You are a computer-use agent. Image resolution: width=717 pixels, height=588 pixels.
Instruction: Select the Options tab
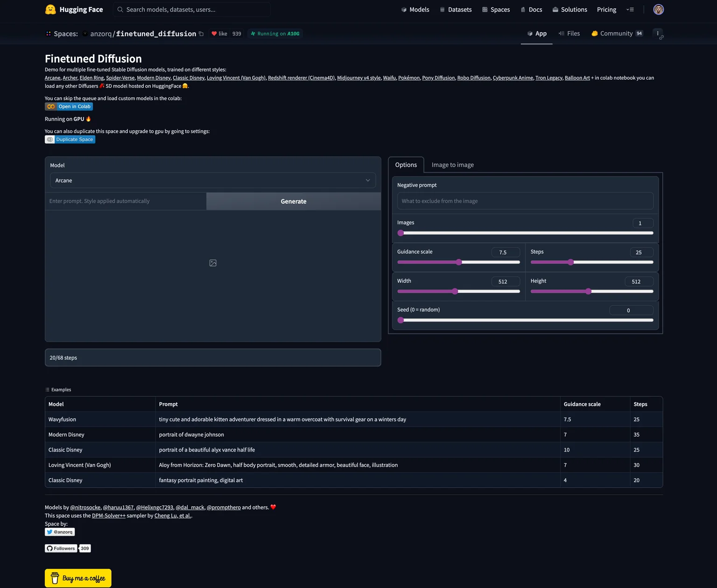[406, 165]
